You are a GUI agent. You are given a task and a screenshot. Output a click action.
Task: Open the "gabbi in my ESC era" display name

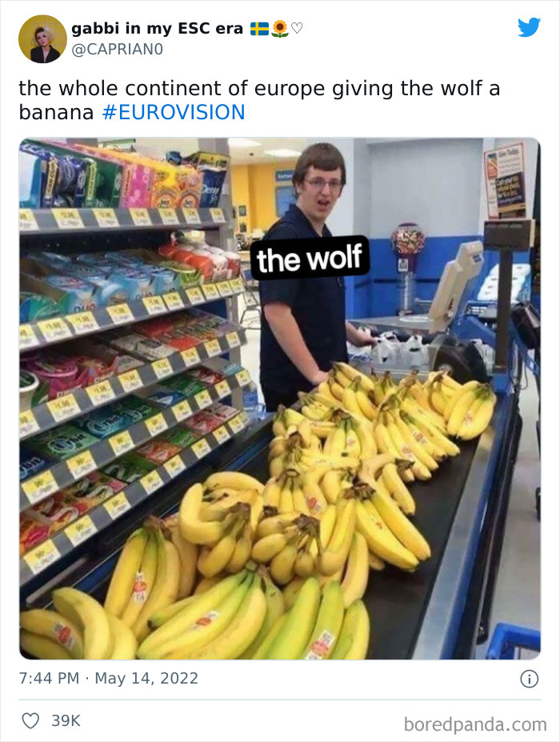click(157, 28)
